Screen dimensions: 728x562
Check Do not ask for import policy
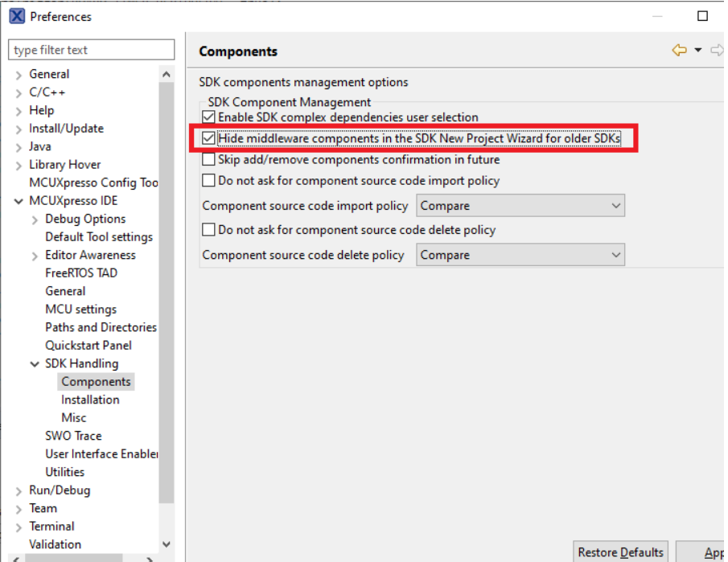pos(209,181)
